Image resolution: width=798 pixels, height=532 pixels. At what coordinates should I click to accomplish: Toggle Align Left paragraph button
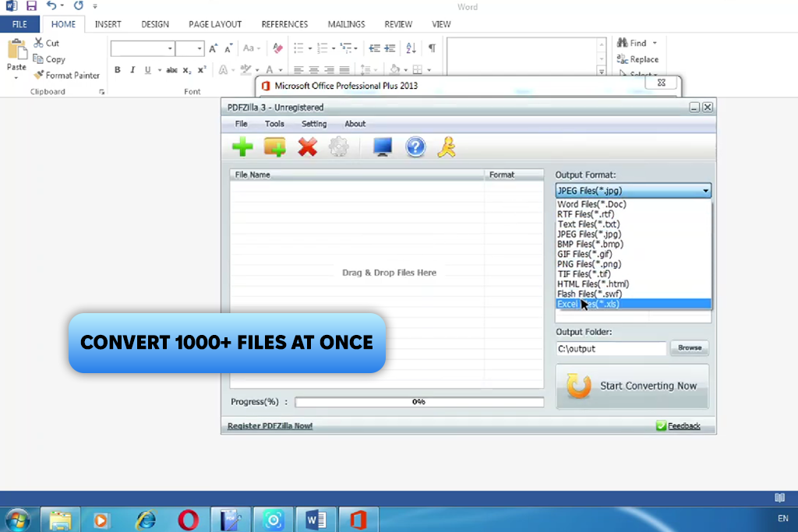(298, 69)
